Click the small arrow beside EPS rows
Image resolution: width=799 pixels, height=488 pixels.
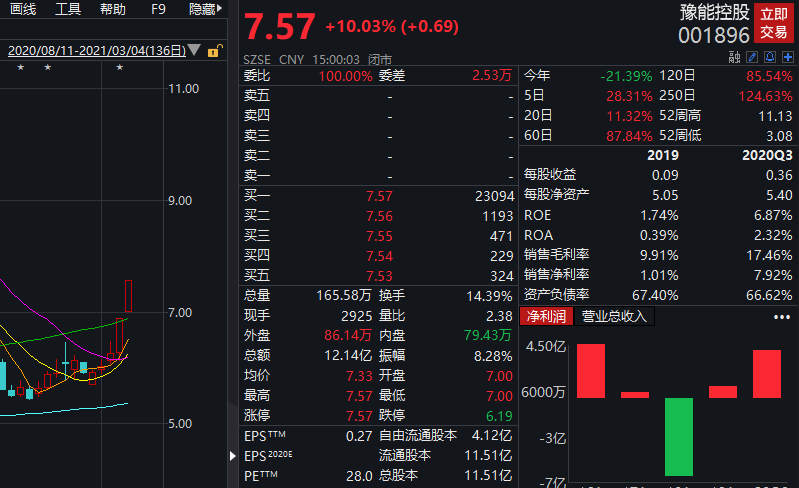click(233, 455)
